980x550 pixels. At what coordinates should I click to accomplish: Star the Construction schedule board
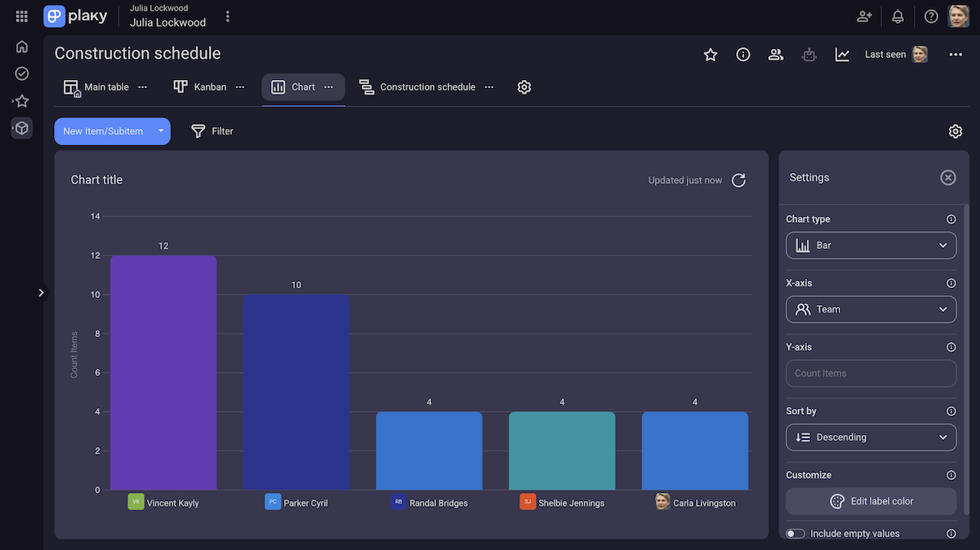click(710, 55)
